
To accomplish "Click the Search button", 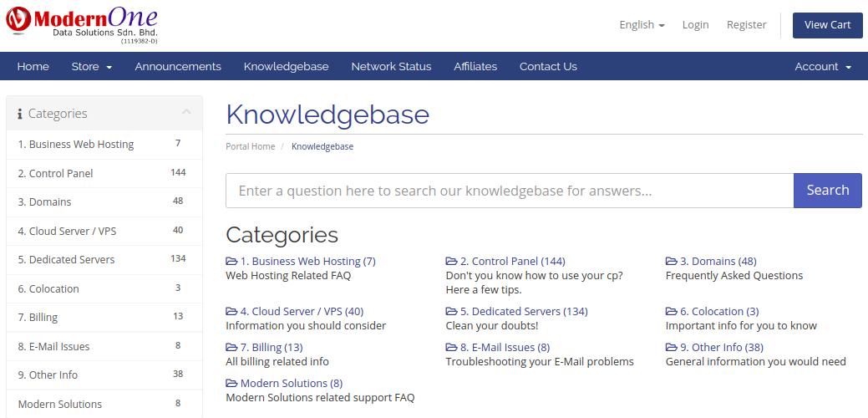I will click(828, 191).
